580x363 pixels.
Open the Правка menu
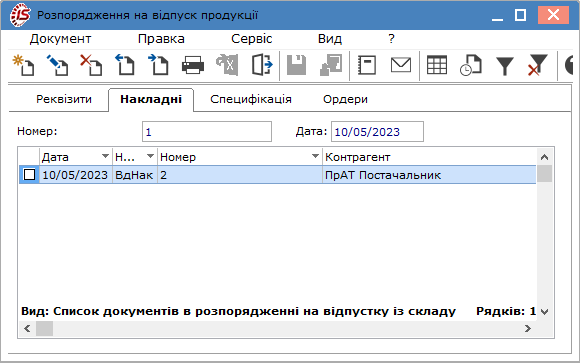161,39
